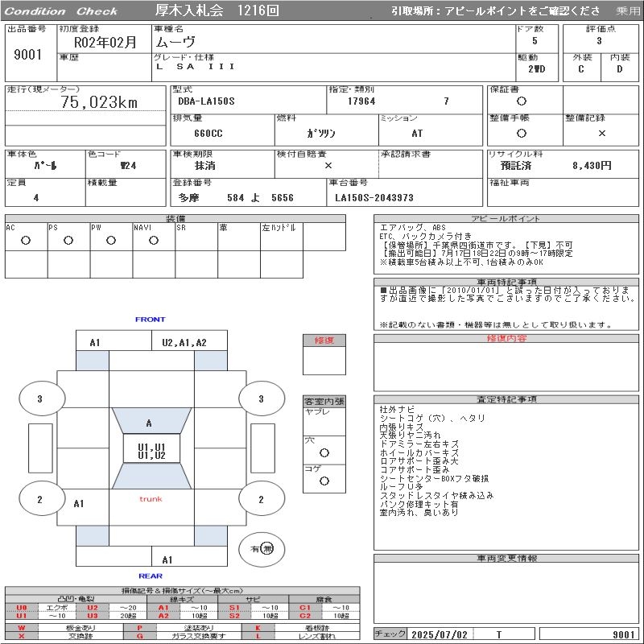Click registration number 多摩 584 よ 5656

pyautogui.click(x=236, y=198)
